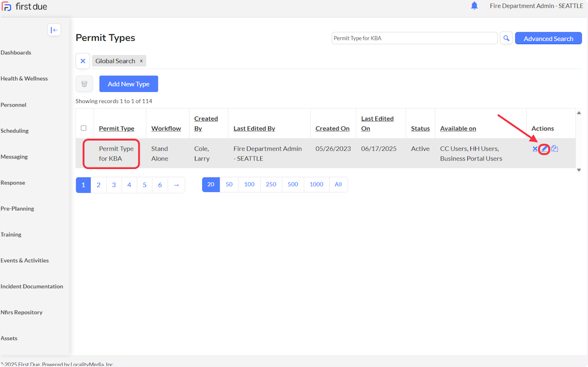This screenshot has height=367, width=588.
Task: Remove the Global Search filter chip
Action: pos(141,61)
